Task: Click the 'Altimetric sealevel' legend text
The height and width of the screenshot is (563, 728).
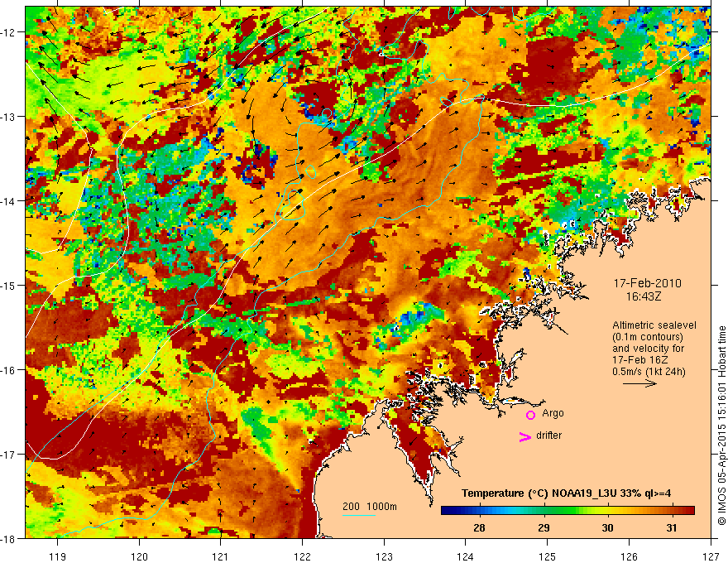Action: coord(654,325)
